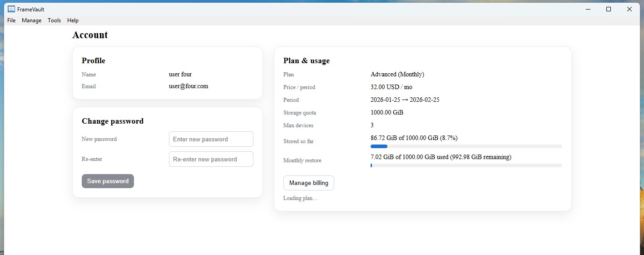Viewport: 644px width, 255px height.
Task: Click the "Loading plan…" status text
Action: pyautogui.click(x=300, y=198)
